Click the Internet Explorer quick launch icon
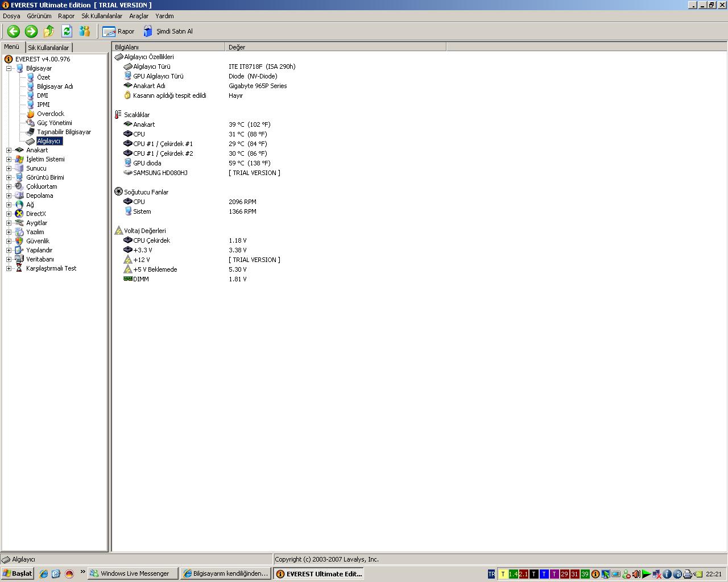 44,574
